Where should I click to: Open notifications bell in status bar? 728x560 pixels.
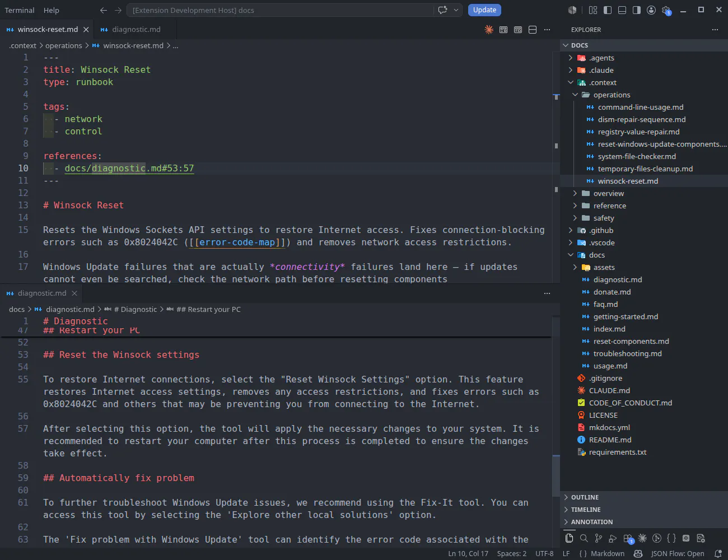click(x=718, y=554)
